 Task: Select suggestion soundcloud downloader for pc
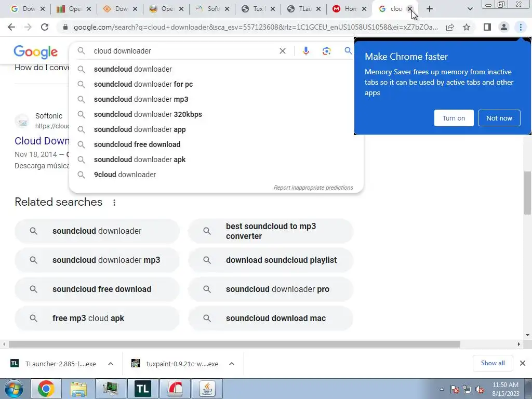click(216, 84)
